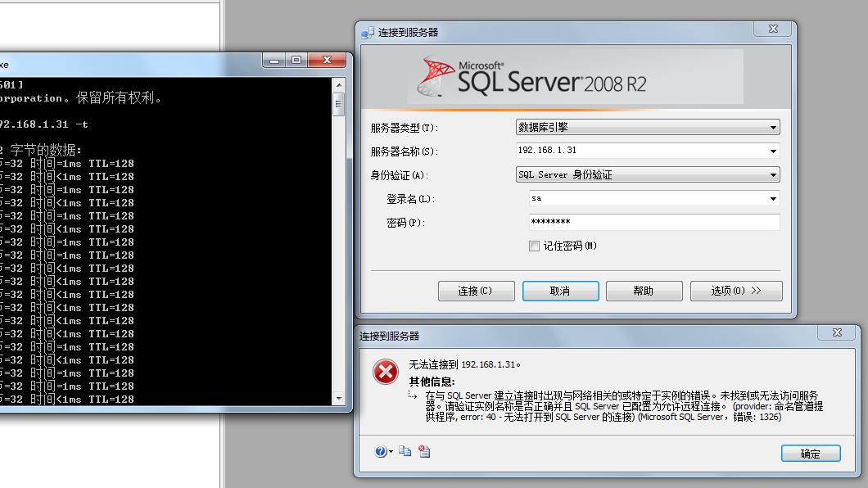Click command prompt scrollbar up arrow
This screenshot has width=868, height=488.
[339, 85]
